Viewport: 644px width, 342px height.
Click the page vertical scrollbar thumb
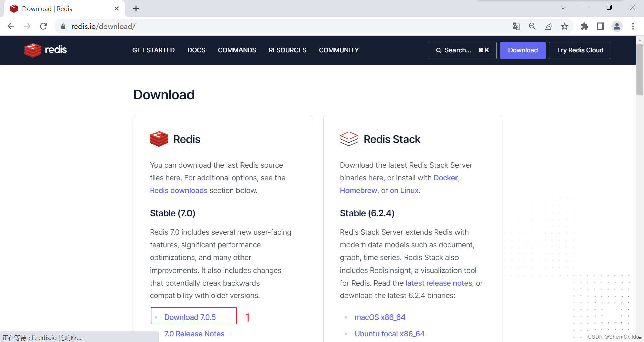coord(640,69)
